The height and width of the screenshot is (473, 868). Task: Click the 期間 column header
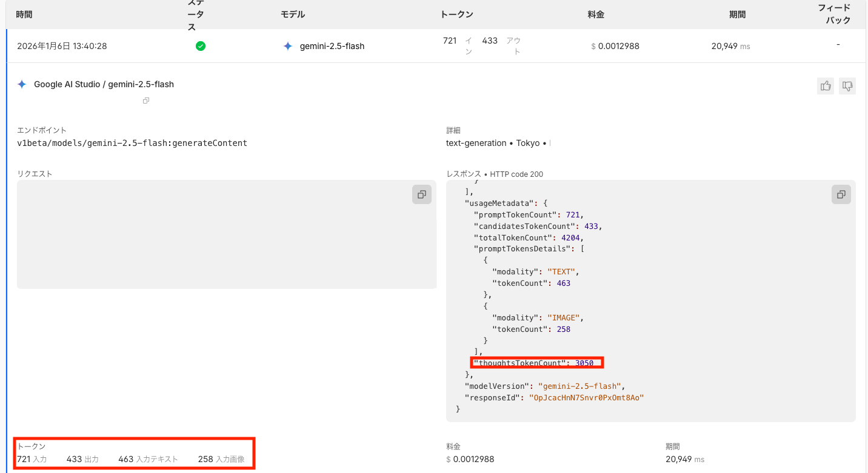(738, 15)
